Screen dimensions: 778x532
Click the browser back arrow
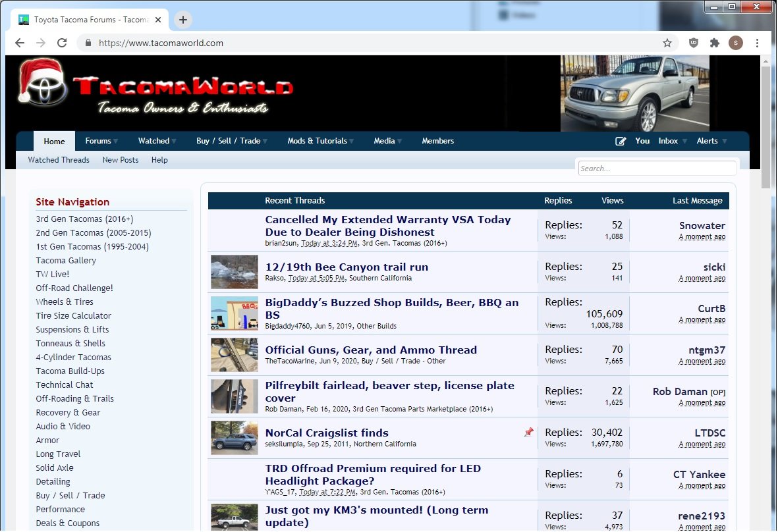20,43
